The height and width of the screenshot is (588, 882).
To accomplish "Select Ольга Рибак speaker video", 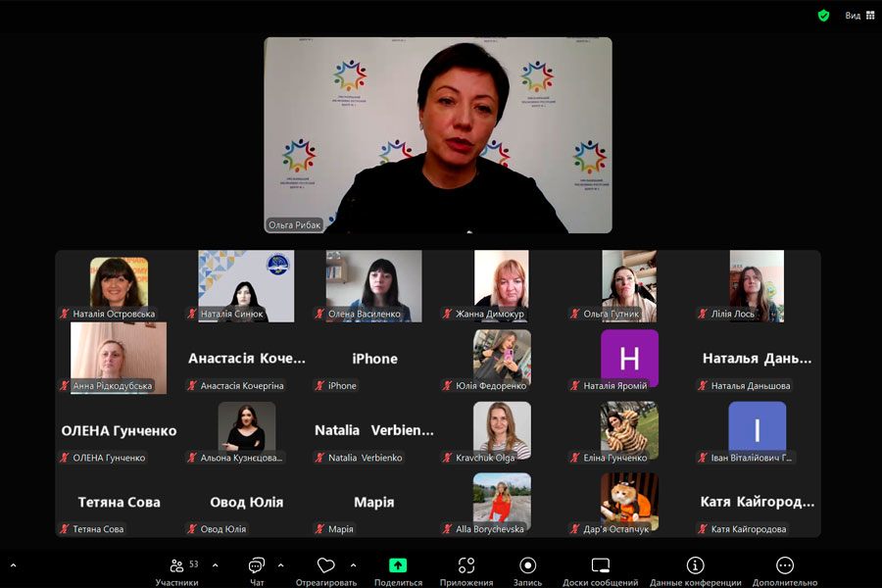I will click(x=437, y=135).
